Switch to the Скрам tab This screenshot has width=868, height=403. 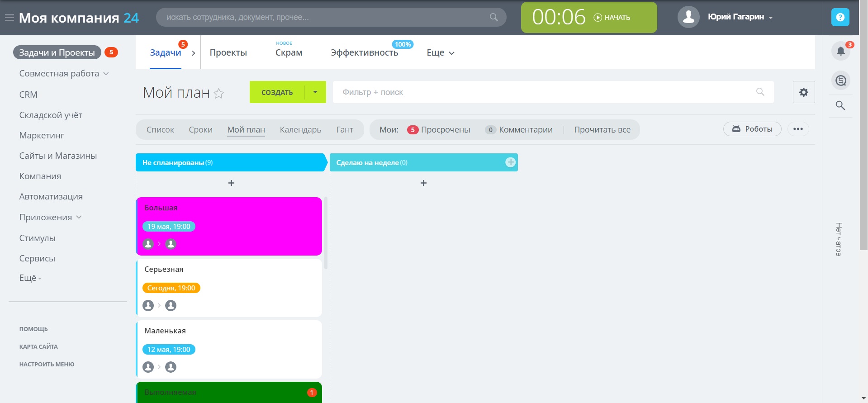click(289, 52)
